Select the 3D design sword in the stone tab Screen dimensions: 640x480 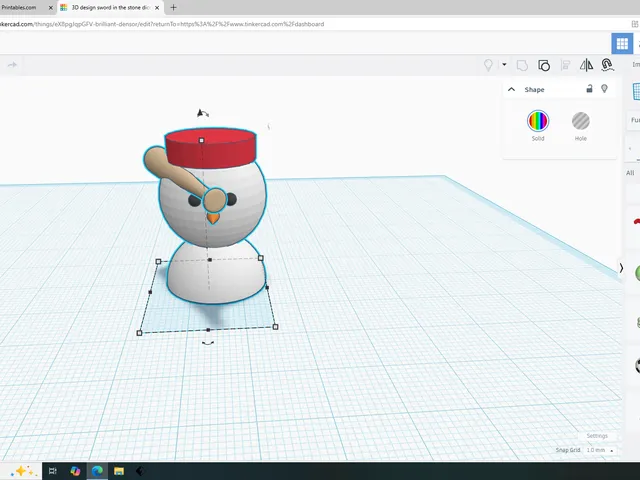pyautogui.click(x=110, y=7)
